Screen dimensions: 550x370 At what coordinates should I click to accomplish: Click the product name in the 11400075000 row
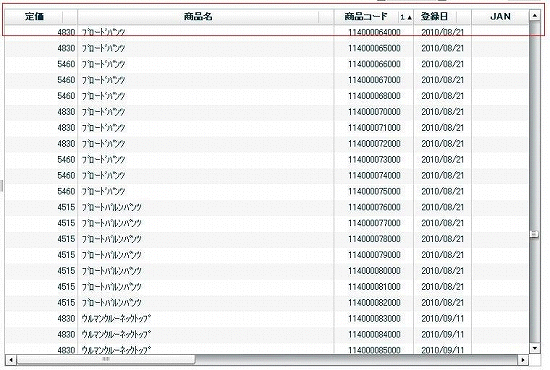[103, 191]
